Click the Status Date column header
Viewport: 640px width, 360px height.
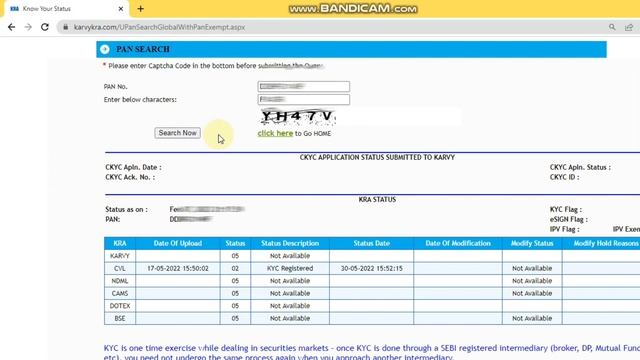coord(371,243)
